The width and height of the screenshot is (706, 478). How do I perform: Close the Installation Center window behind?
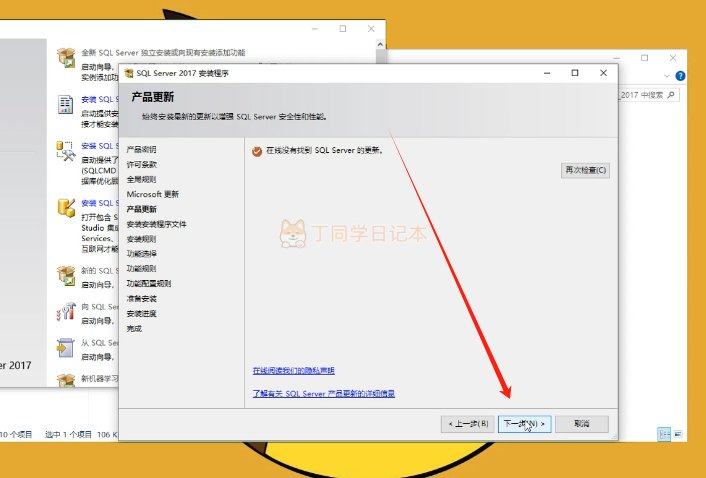pyautogui.click(x=371, y=29)
